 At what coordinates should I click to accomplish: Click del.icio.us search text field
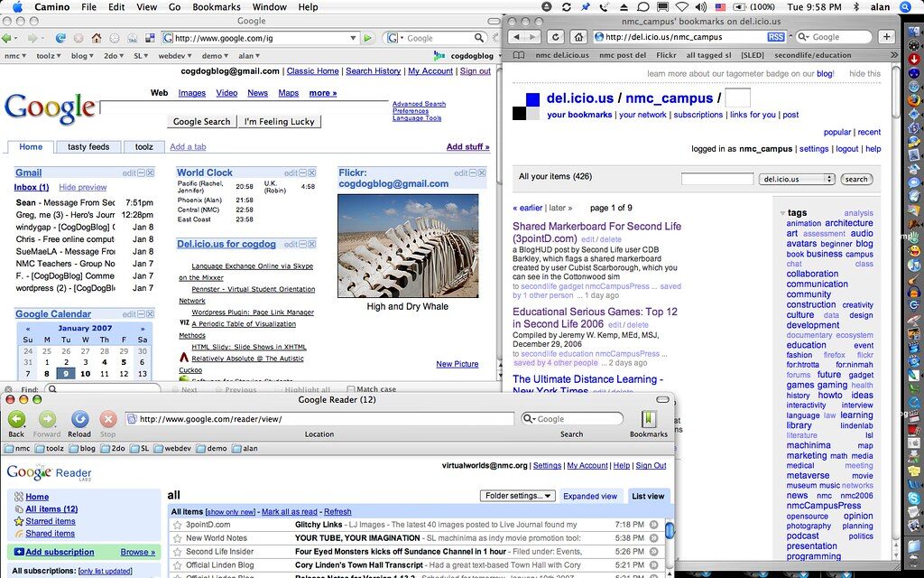tap(717, 179)
